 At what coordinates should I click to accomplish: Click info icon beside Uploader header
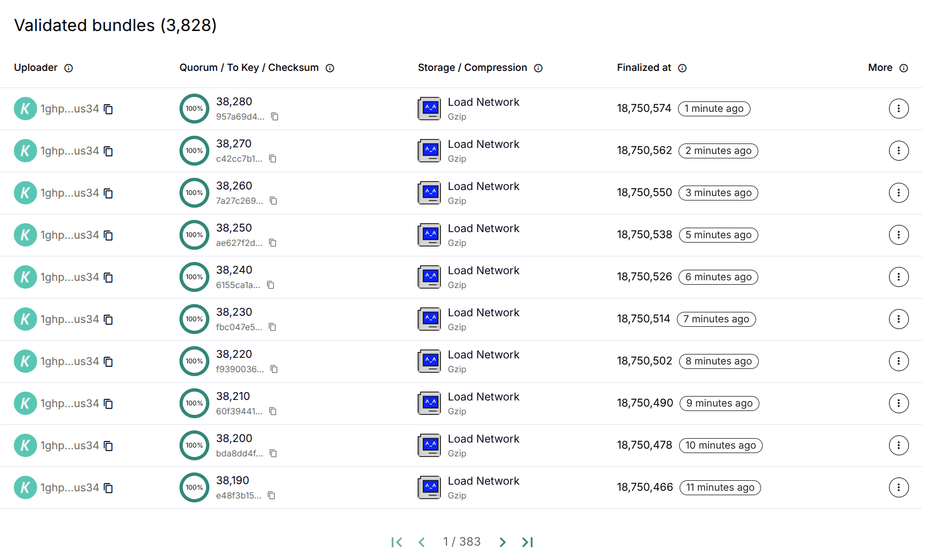69,68
